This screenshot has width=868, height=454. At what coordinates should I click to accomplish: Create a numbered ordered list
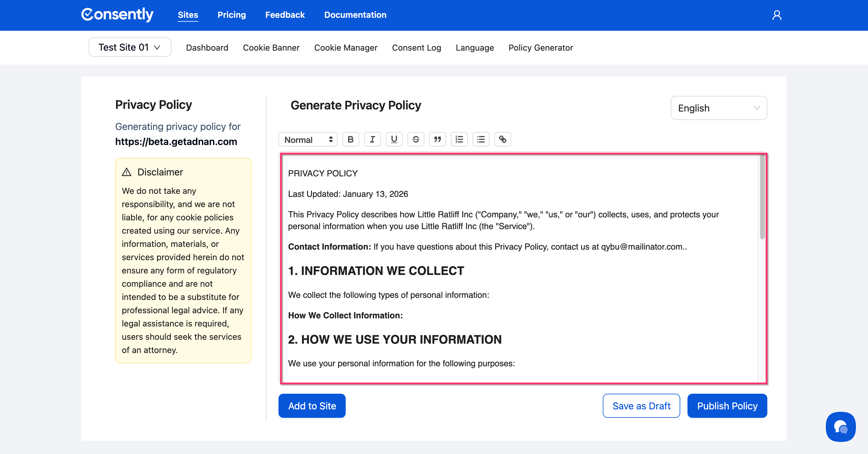[x=459, y=139]
